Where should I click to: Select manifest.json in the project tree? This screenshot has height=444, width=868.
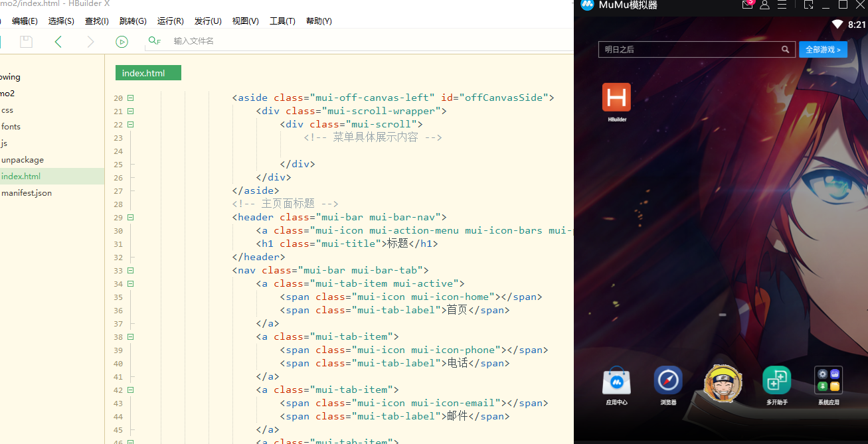[27, 193]
